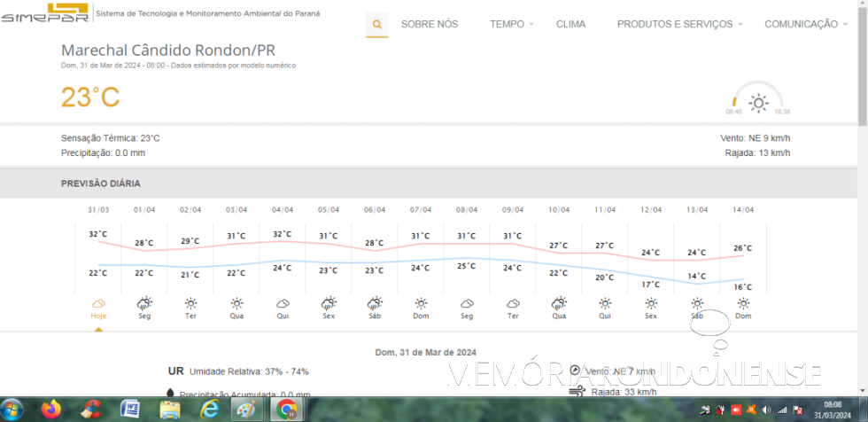Pick the cloudy Thursday 04/04 forecast icon
The height and width of the screenshot is (422, 868).
point(283,303)
